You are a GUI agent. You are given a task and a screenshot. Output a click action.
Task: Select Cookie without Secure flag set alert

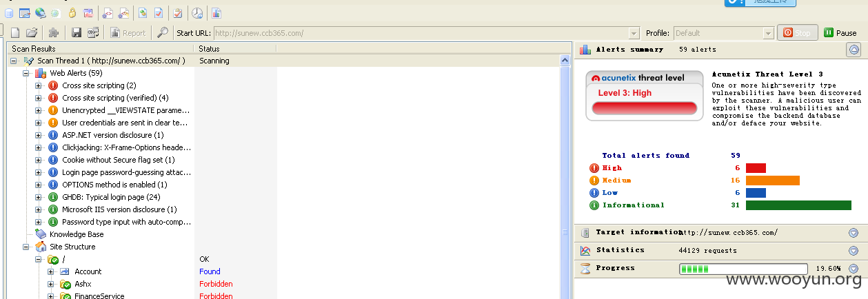tap(119, 160)
